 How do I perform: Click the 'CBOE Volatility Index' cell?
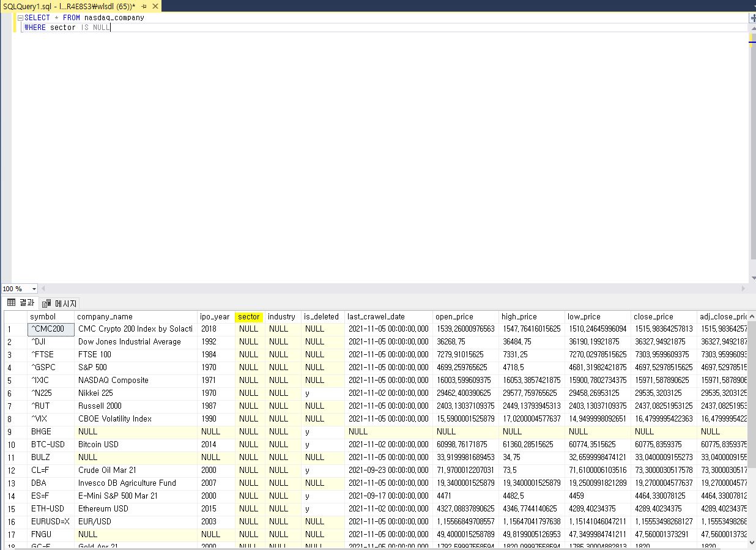(136, 419)
